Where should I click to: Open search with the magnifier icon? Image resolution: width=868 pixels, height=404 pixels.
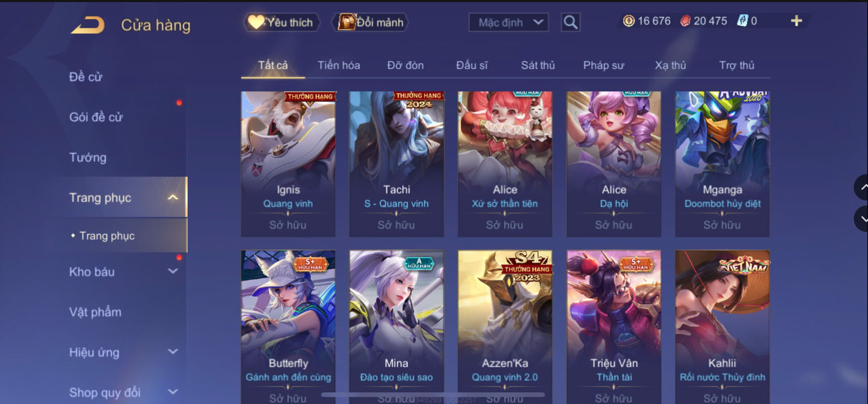click(571, 22)
